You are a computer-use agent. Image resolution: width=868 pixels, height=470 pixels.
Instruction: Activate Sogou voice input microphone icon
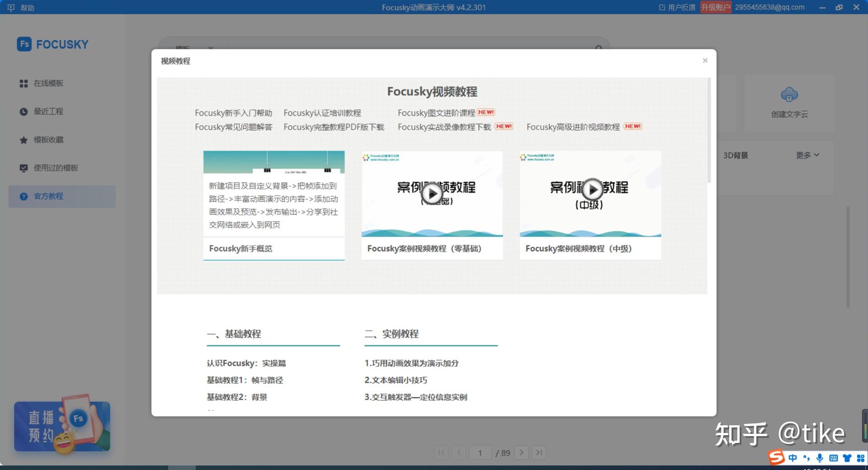820,458
